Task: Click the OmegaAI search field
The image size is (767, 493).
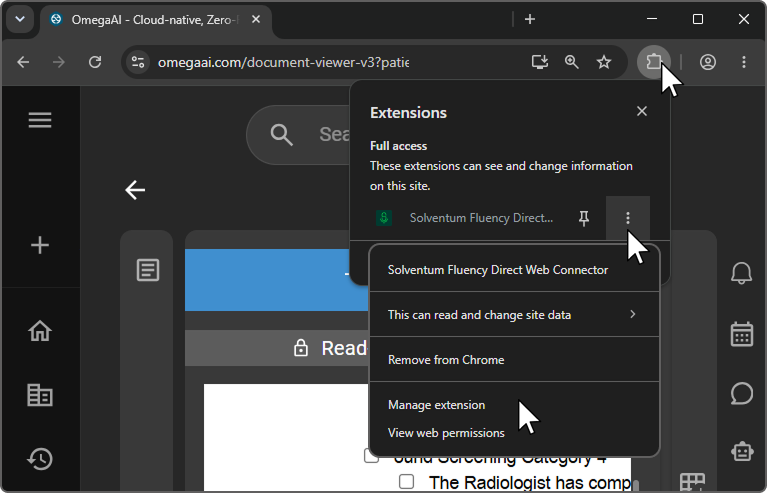Action: pyautogui.click(x=298, y=134)
